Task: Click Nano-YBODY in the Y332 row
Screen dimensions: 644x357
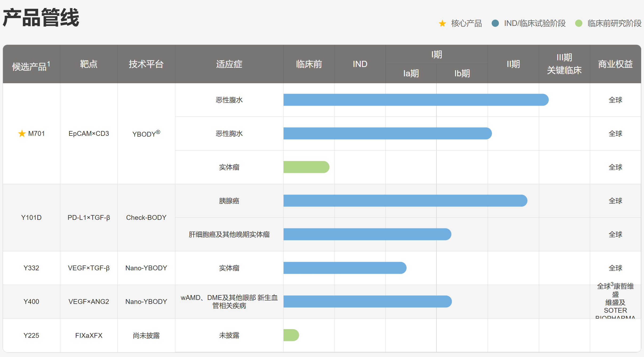Action: [146, 268]
